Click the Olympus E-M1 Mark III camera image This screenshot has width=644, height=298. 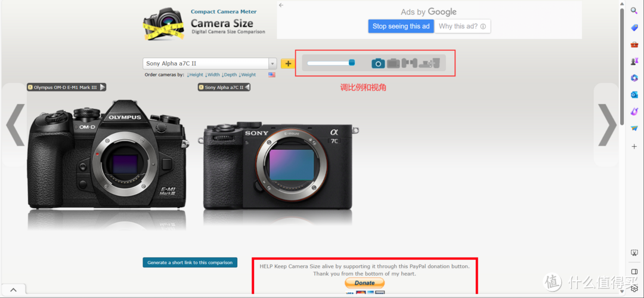click(108, 154)
